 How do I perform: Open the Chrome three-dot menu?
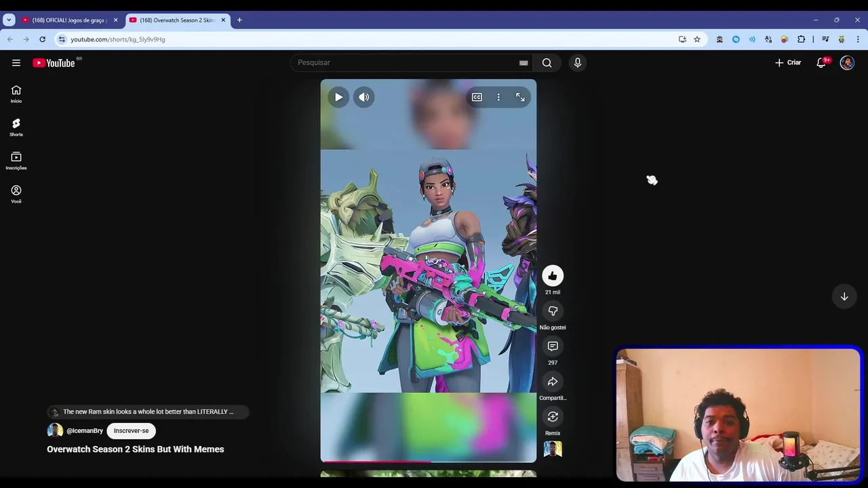coord(857,39)
